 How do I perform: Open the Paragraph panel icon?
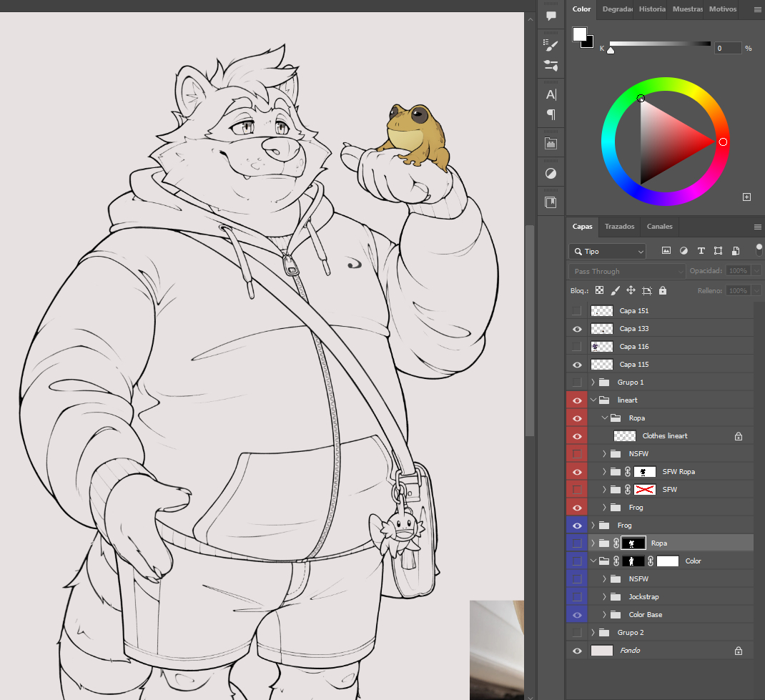click(x=551, y=114)
